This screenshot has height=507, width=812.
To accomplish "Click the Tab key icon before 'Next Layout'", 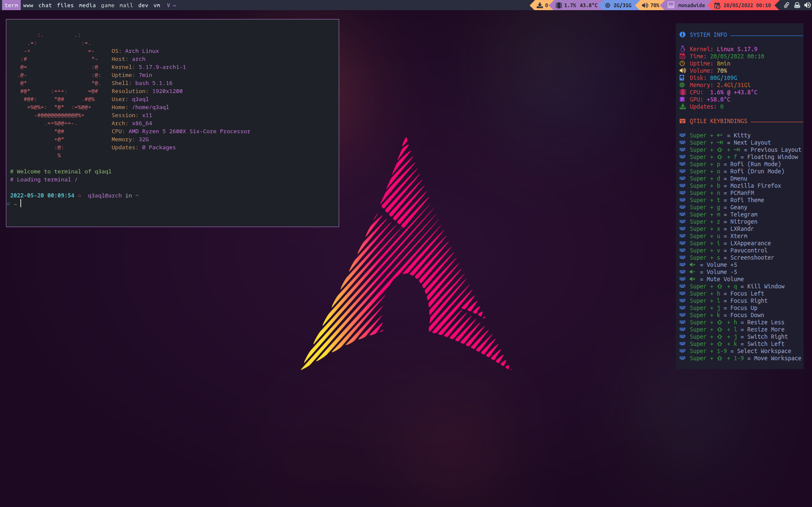I will (x=719, y=143).
